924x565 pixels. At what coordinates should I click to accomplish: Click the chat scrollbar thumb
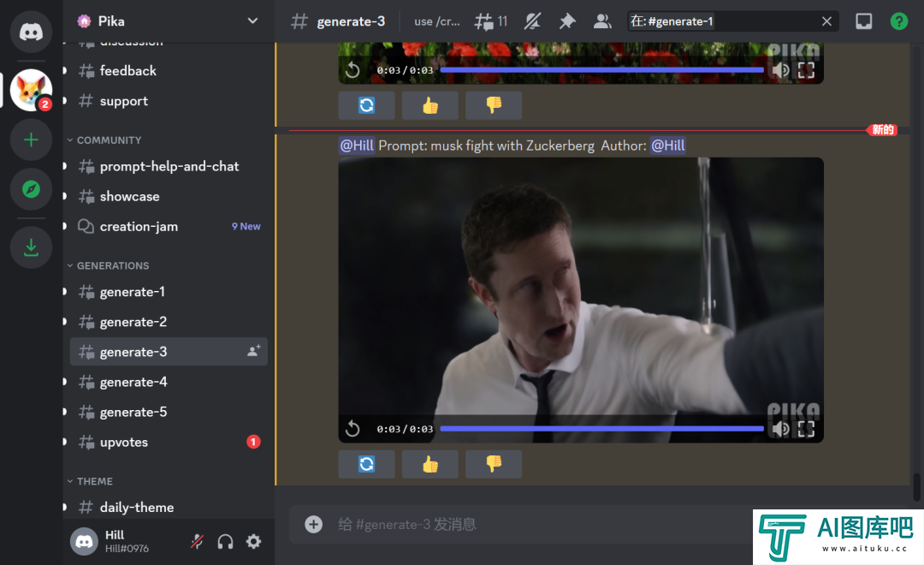pyautogui.click(x=916, y=487)
